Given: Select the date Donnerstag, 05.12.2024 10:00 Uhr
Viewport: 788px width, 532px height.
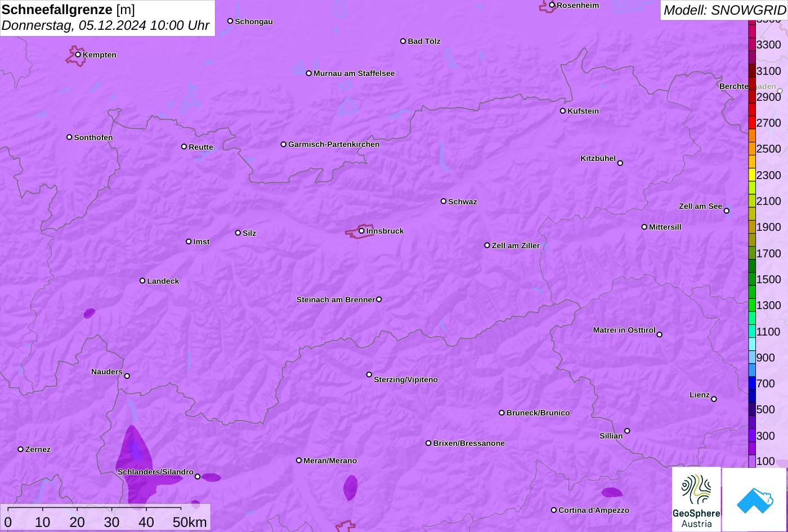Looking at the screenshot, I should 106,25.
